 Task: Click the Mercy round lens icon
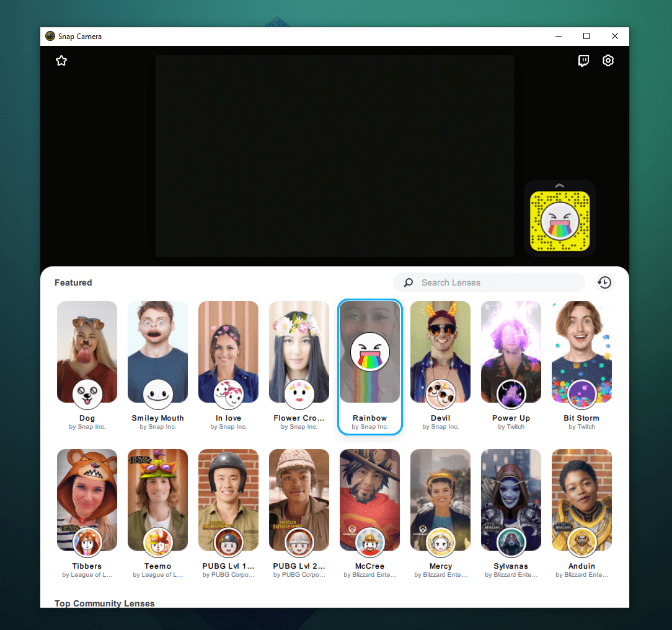(x=441, y=542)
